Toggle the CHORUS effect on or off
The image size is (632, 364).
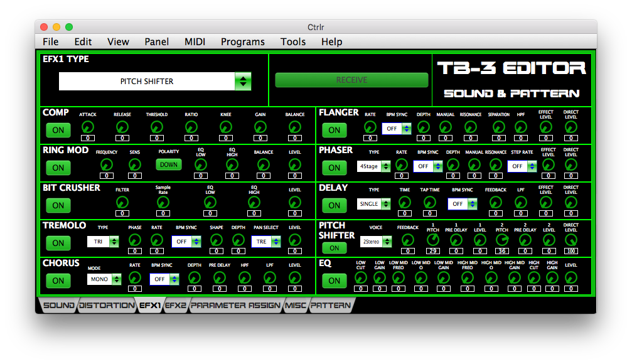click(x=58, y=281)
